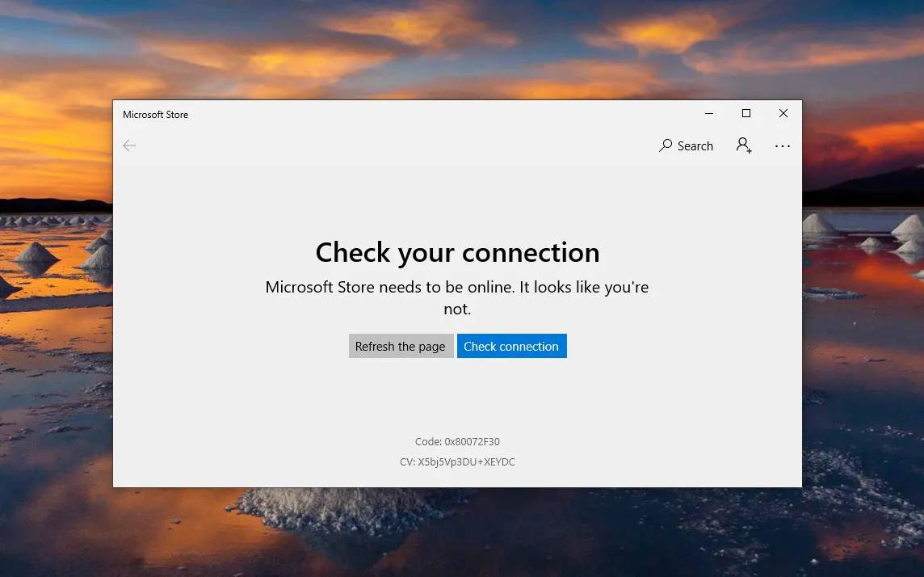Close the Microsoft Store window
924x577 pixels.
783,114
